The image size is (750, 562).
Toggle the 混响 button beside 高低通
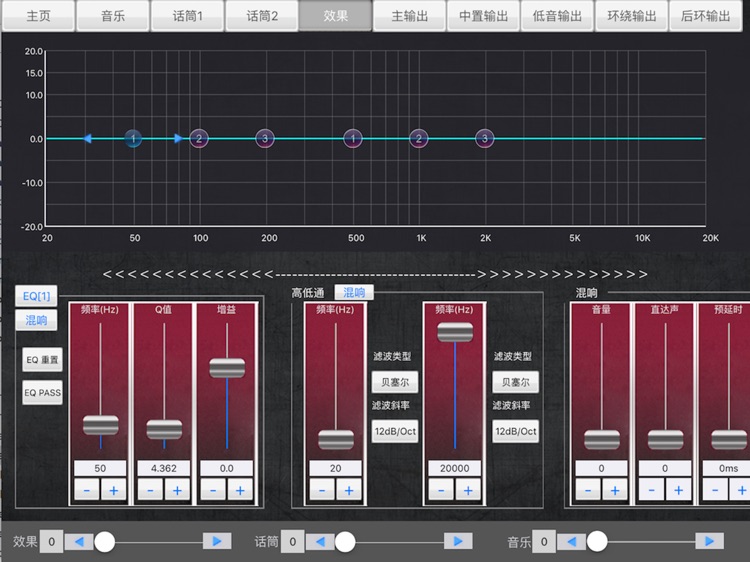click(354, 292)
